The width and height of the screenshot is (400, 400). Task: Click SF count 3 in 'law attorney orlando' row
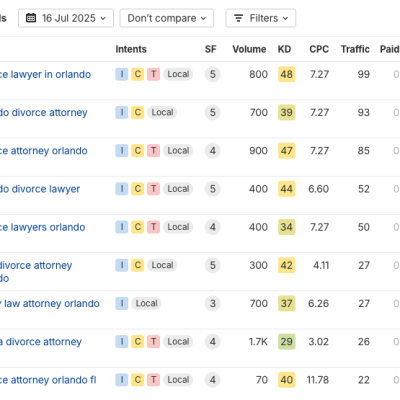pyautogui.click(x=212, y=304)
